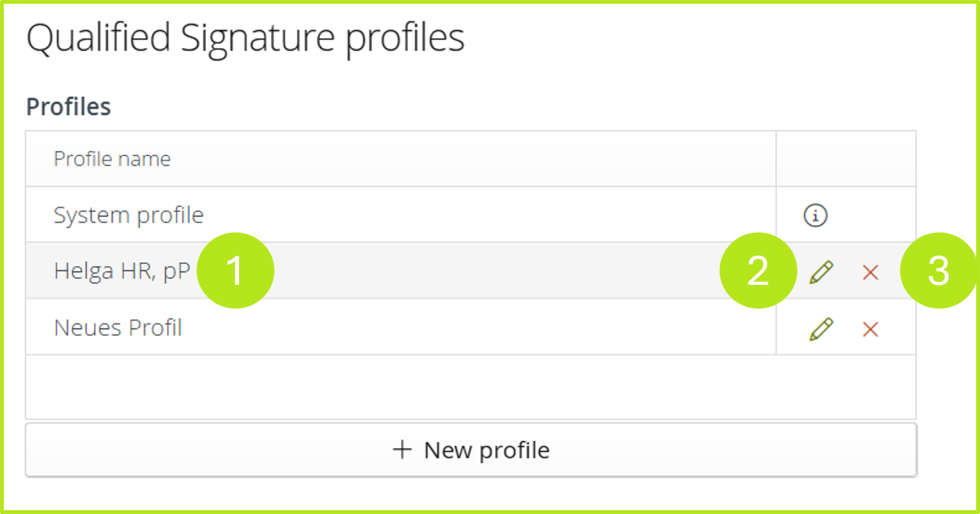Create a new signature profile
This screenshot has height=514, width=980.
(x=470, y=449)
